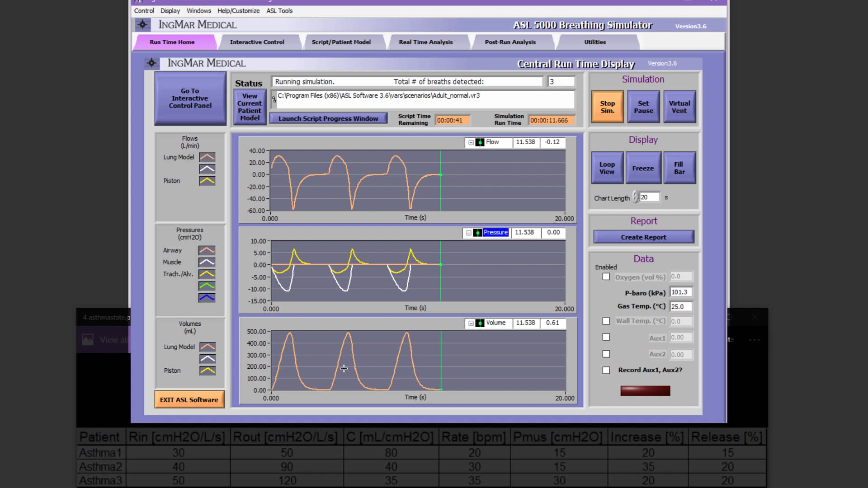Click the Trach./Alv. waveform icon
The width and height of the screenshot is (868, 488).
(207, 273)
